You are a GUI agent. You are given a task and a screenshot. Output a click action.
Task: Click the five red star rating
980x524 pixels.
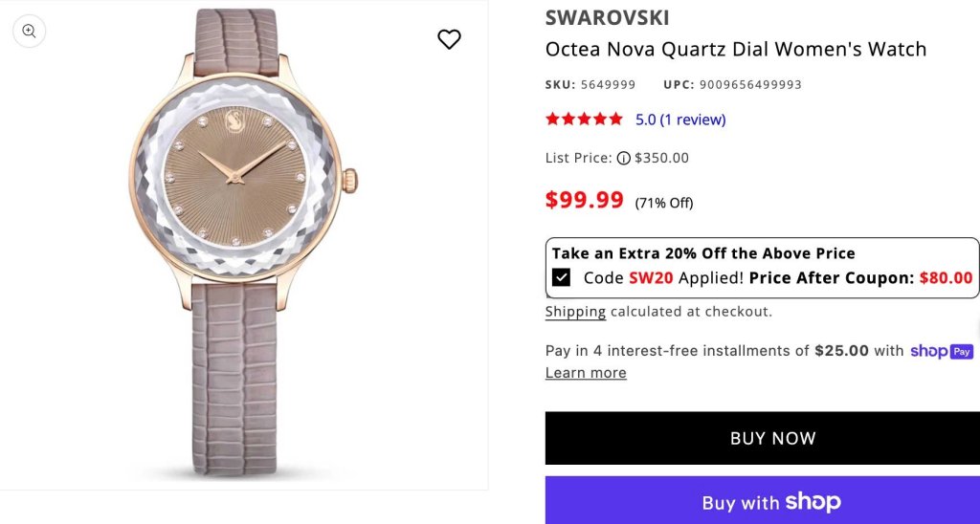click(x=584, y=119)
